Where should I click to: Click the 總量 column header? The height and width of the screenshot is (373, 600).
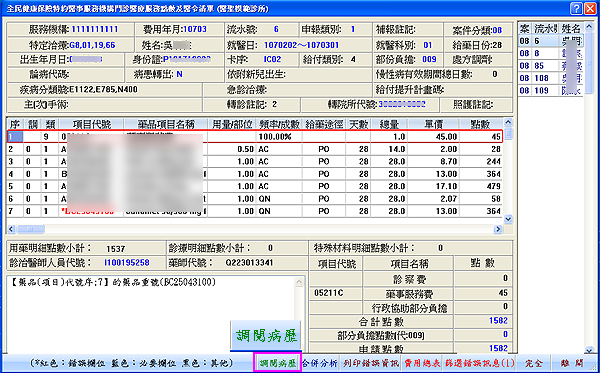389,124
